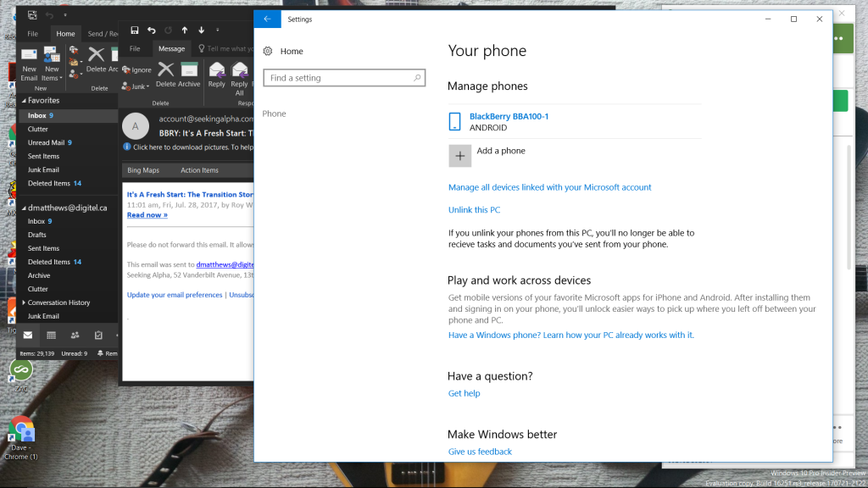Click New Email in Outlook ribbon

coord(29,64)
